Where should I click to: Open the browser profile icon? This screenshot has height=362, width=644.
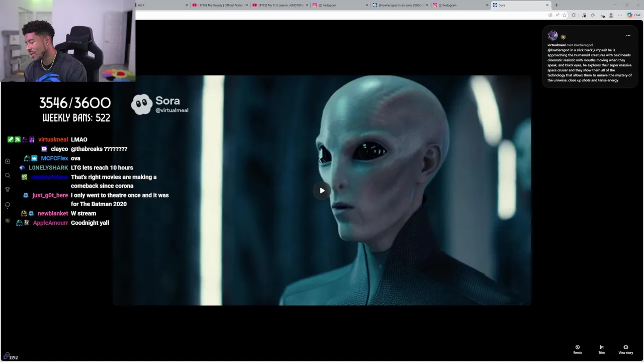coord(611,15)
